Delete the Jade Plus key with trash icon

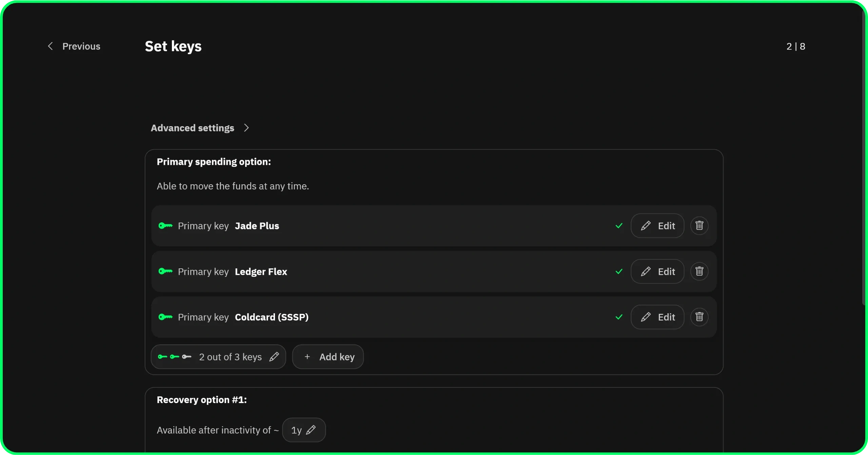tap(699, 226)
